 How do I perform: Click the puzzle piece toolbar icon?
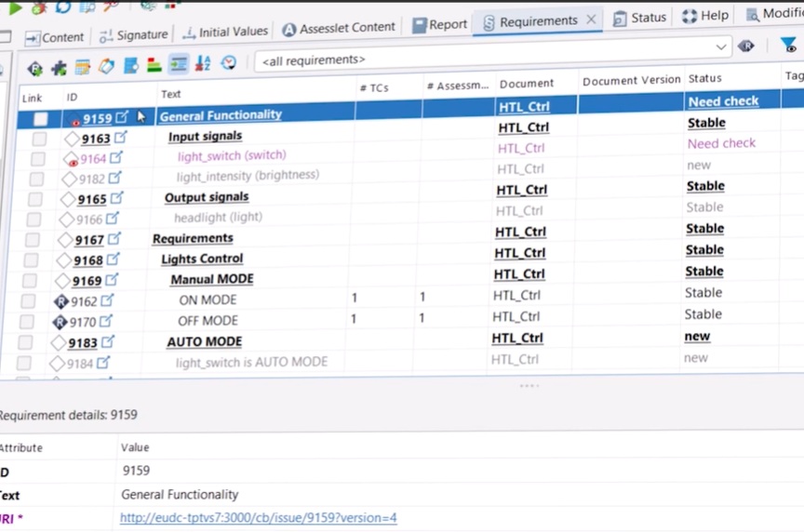tap(59, 68)
